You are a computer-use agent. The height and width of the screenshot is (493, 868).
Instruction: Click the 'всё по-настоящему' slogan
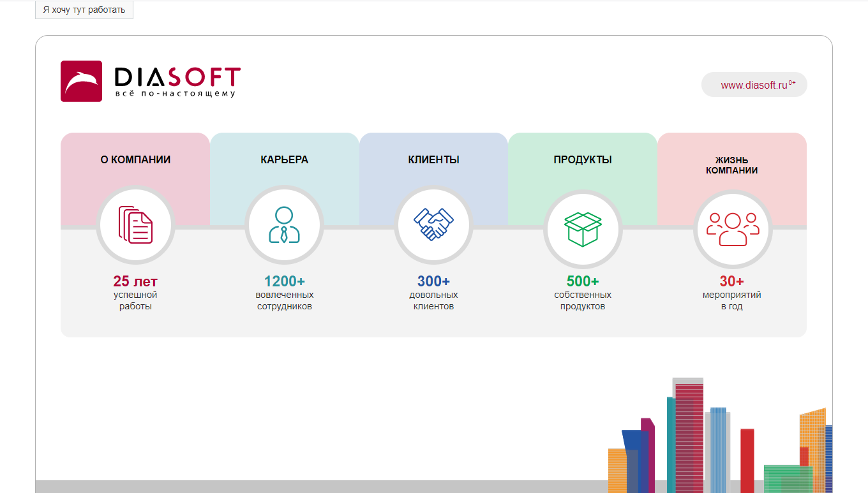[176, 94]
